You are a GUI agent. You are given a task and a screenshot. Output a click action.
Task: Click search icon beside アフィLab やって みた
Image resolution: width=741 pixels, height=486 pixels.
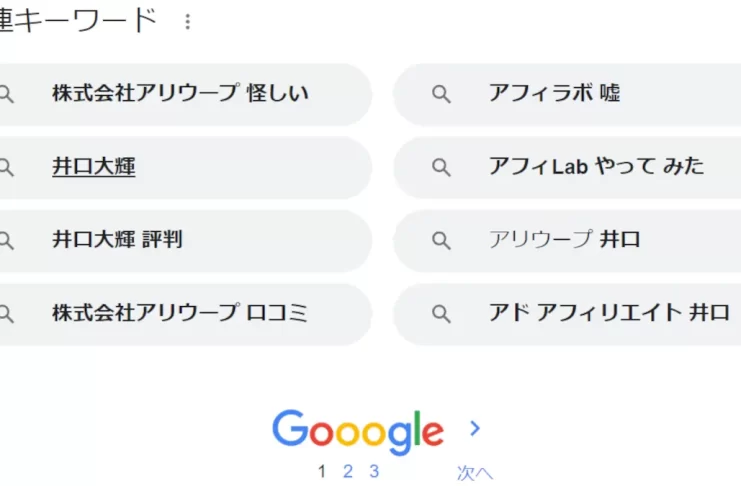[x=441, y=167]
